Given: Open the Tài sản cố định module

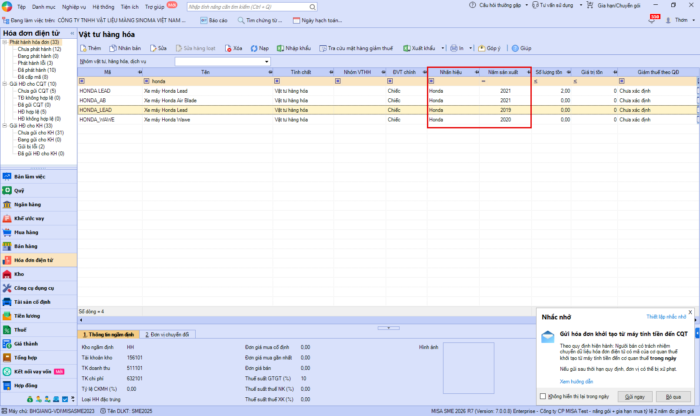Looking at the screenshot, I should pyautogui.click(x=39, y=302).
